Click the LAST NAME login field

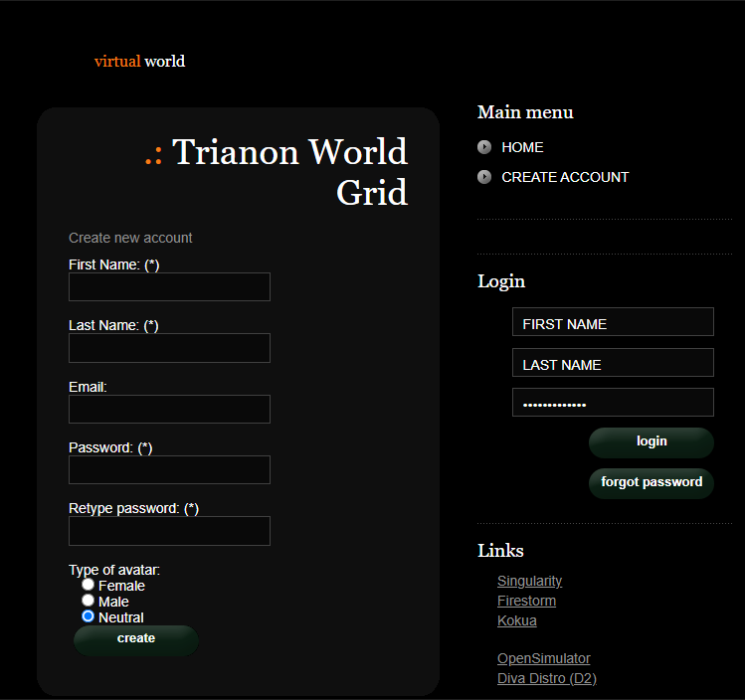coord(613,362)
